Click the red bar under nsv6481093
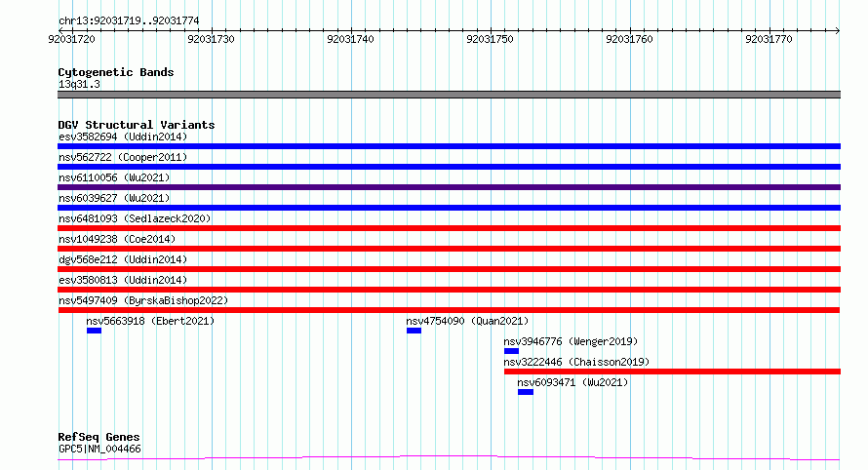868x470 pixels. tap(449, 228)
